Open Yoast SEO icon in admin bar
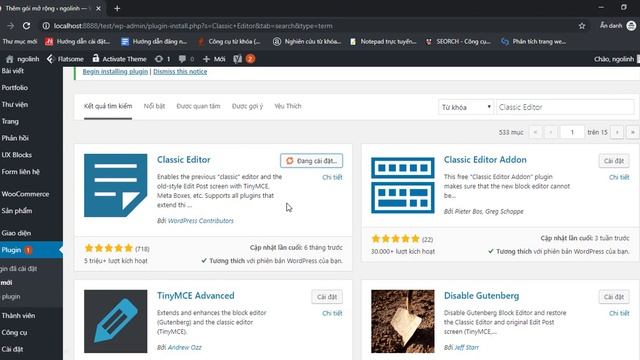Screen dimensions: 640x360 238,59
